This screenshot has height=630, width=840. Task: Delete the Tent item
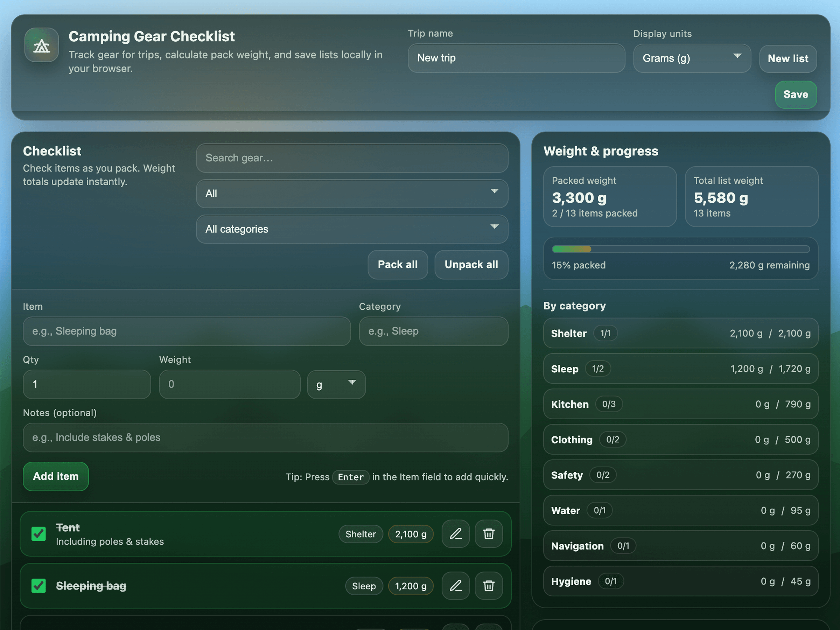coord(489,534)
